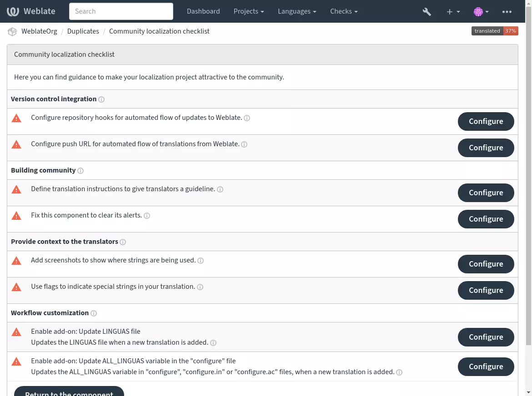Open the plus add-new dropdown
This screenshot has height=396, width=532.
(453, 11)
